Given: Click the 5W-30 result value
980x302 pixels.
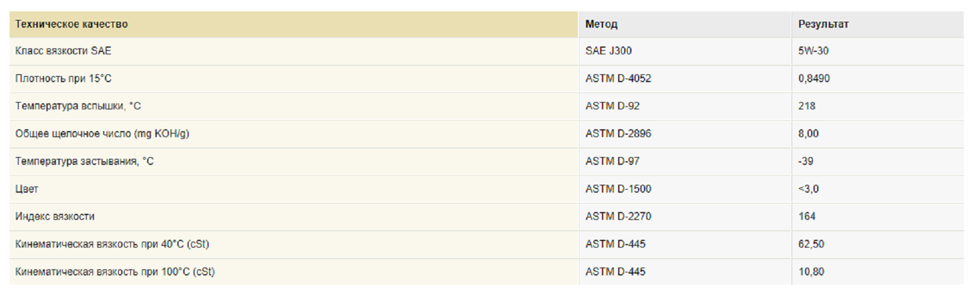Looking at the screenshot, I should click(x=813, y=51).
